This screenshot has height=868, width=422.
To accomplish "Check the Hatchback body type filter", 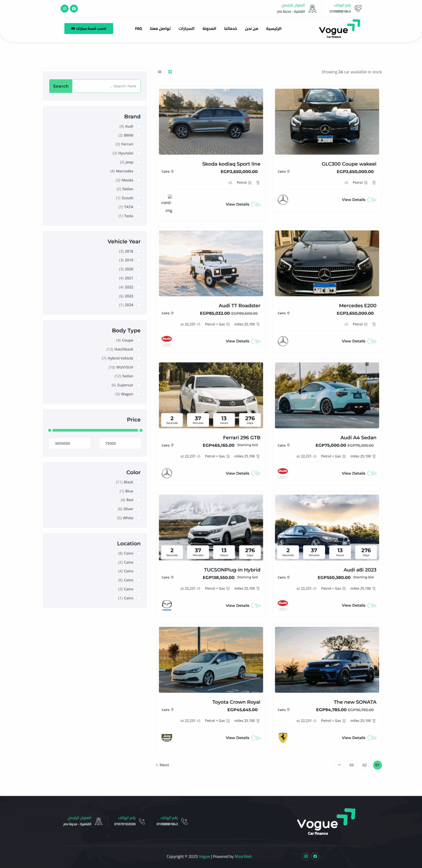I will [139, 349].
